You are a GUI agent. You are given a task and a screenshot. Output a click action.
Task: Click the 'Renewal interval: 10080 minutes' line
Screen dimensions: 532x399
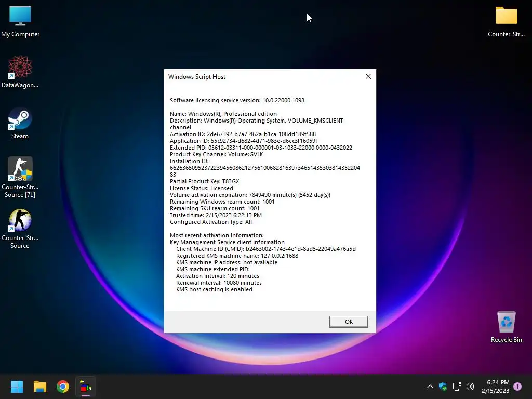point(219,283)
